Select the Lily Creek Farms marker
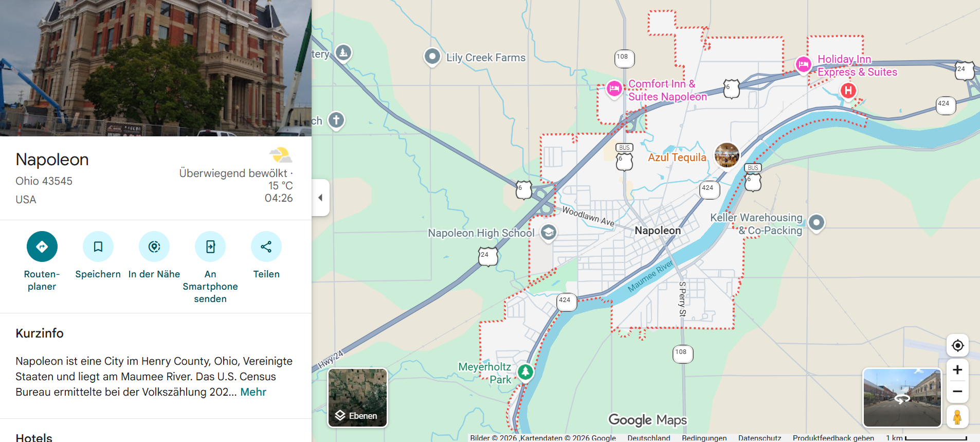The height and width of the screenshot is (442, 980). coord(432,56)
